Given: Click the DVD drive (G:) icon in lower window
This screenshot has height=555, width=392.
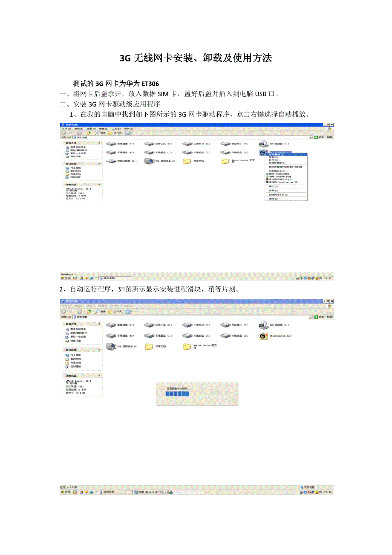Looking at the screenshot, I should coord(263,325).
